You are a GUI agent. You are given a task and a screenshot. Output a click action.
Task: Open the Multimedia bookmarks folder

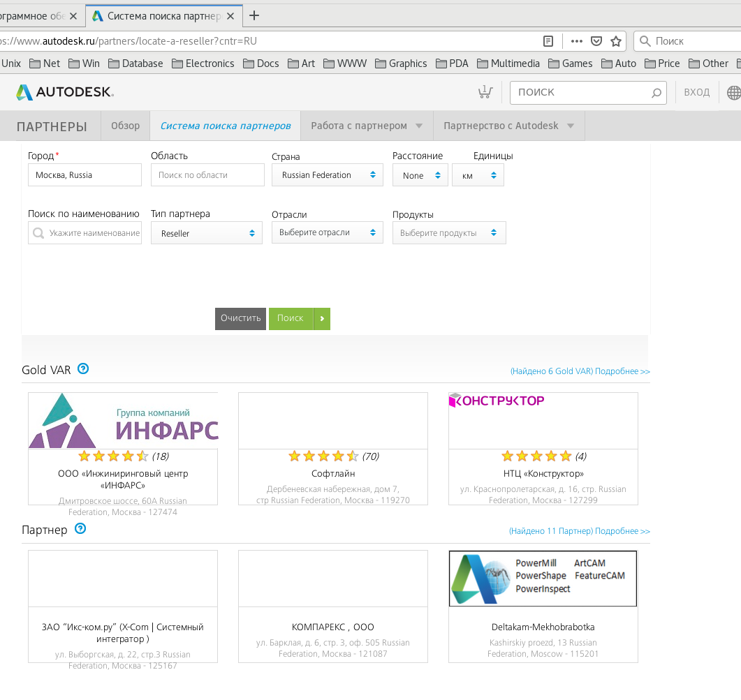point(508,64)
